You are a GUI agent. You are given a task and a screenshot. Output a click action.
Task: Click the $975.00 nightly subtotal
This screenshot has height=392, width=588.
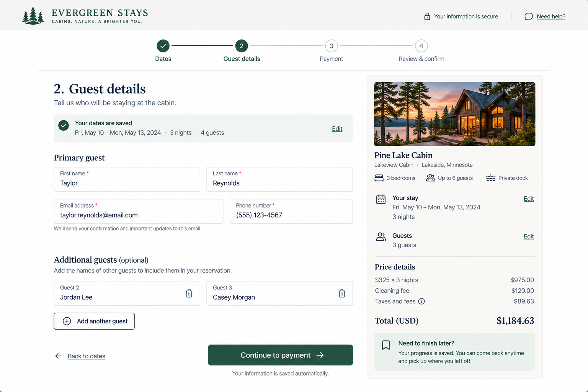pyautogui.click(x=522, y=280)
